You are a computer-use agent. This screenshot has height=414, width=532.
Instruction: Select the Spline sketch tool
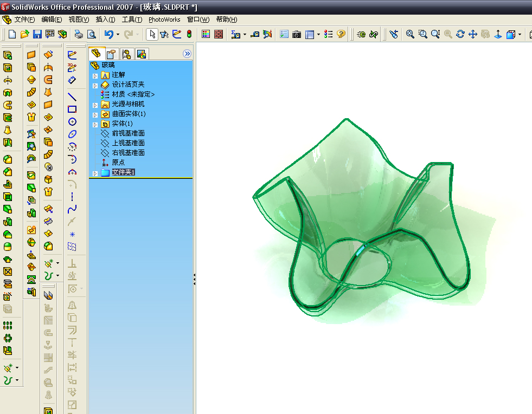pos(72,209)
